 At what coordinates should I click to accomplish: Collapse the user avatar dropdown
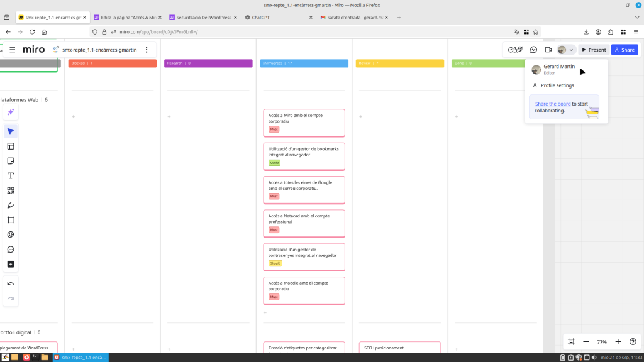tap(566, 50)
